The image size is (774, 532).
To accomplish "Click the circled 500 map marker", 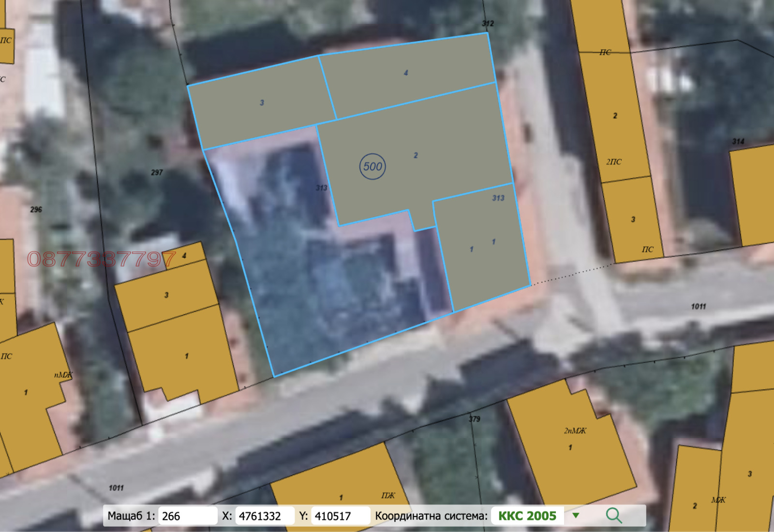I will (372, 166).
